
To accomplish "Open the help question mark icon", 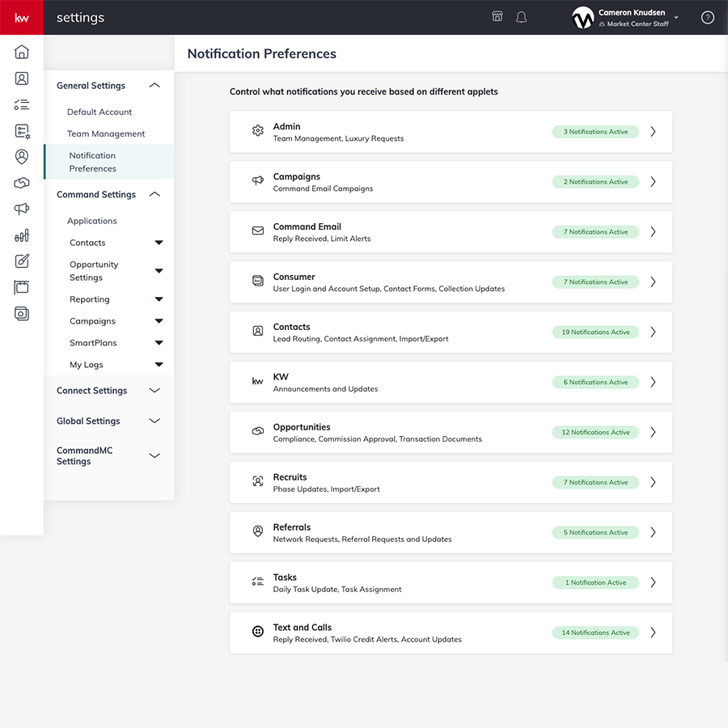I will click(708, 18).
